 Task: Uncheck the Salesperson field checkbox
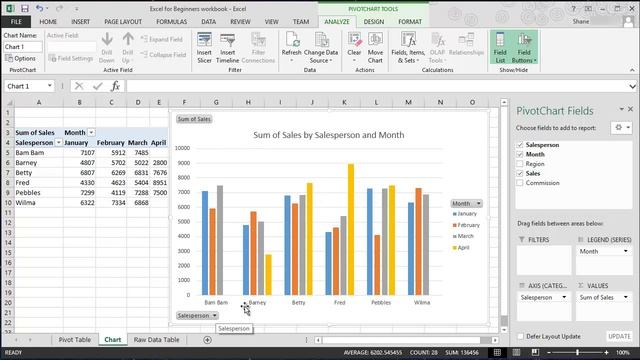click(520, 145)
